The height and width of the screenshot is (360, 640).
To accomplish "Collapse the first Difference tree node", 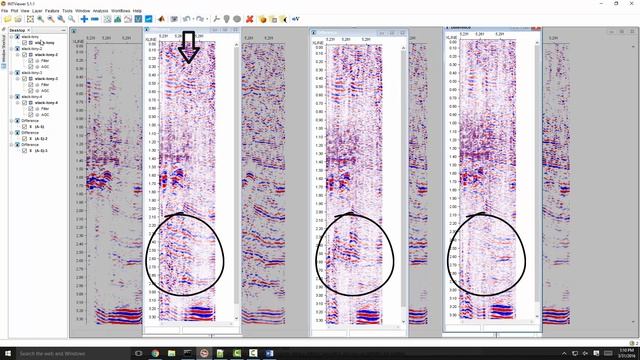I will (x=11, y=121).
